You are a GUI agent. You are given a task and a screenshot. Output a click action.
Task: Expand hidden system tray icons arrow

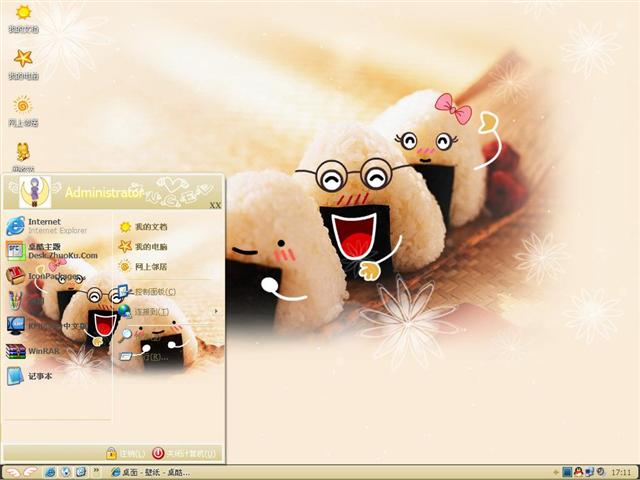(x=556, y=473)
